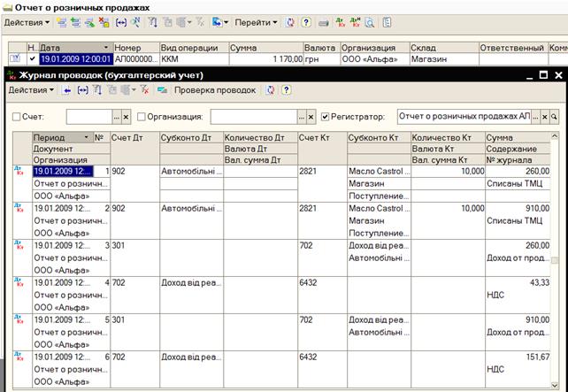
Task: Enable the Организация filter checkbox
Action: click(141, 116)
